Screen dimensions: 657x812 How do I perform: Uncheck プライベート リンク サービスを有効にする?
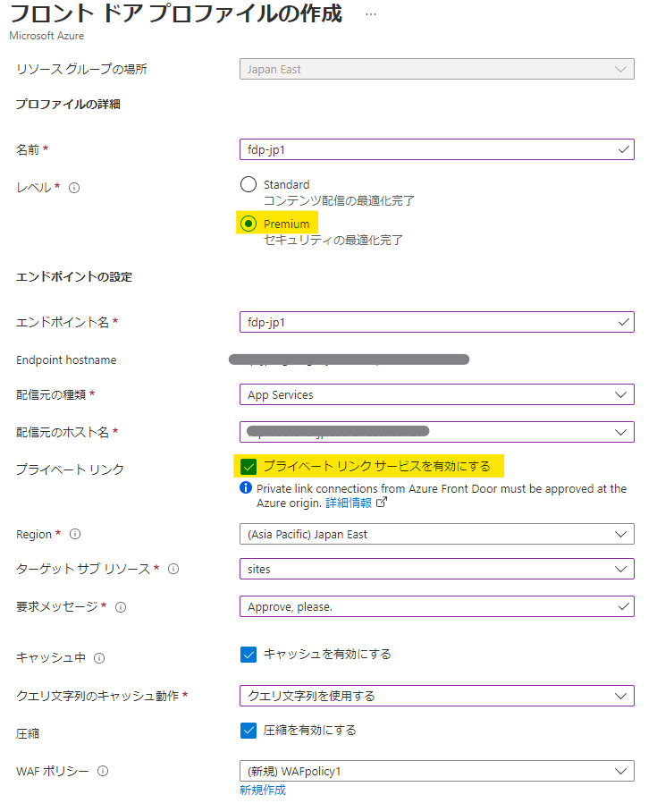[x=248, y=466]
